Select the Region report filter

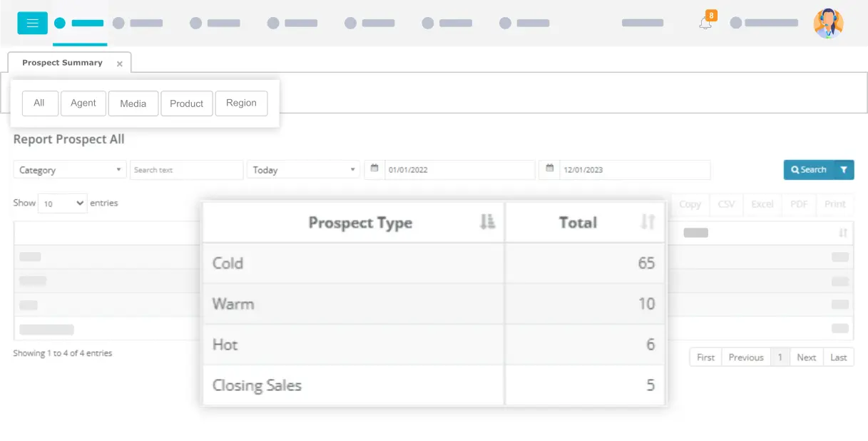tap(241, 103)
